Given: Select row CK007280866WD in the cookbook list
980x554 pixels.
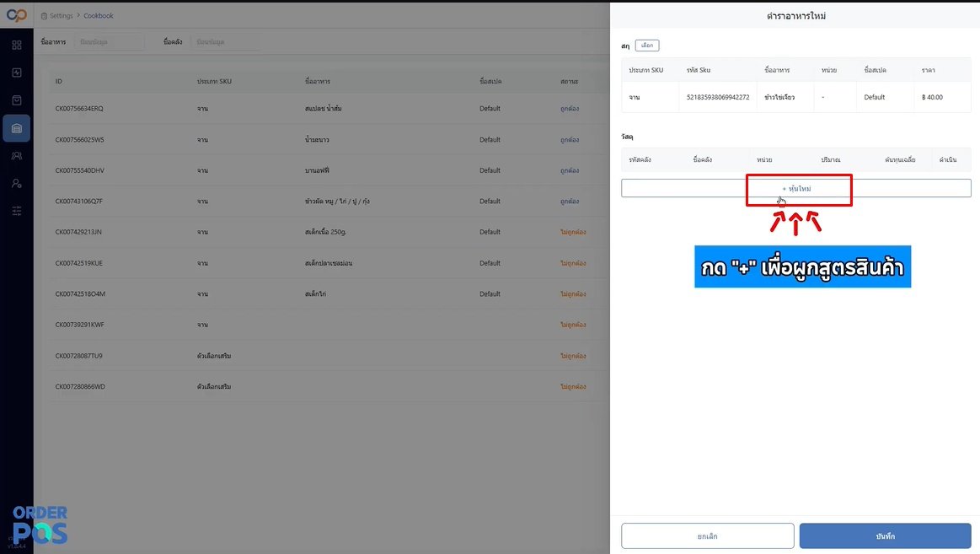Looking at the screenshot, I should [x=329, y=386].
